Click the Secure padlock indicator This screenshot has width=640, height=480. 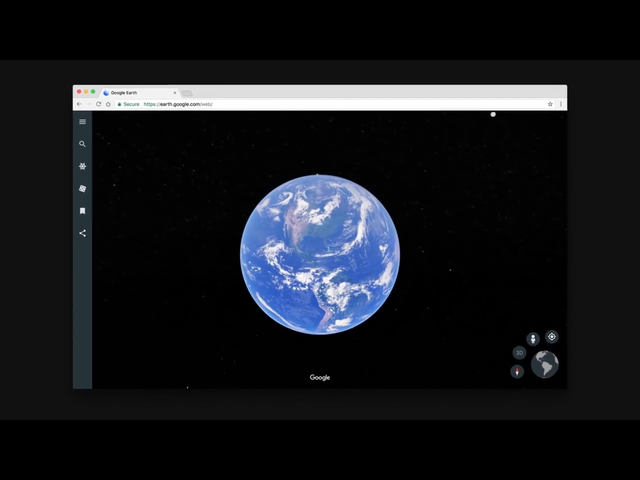tap(129, 104)
